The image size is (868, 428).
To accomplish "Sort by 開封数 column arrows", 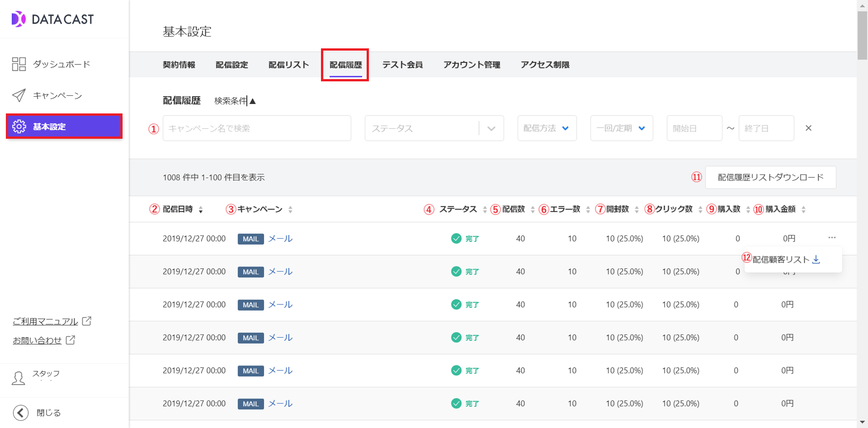I will [636, 209].
